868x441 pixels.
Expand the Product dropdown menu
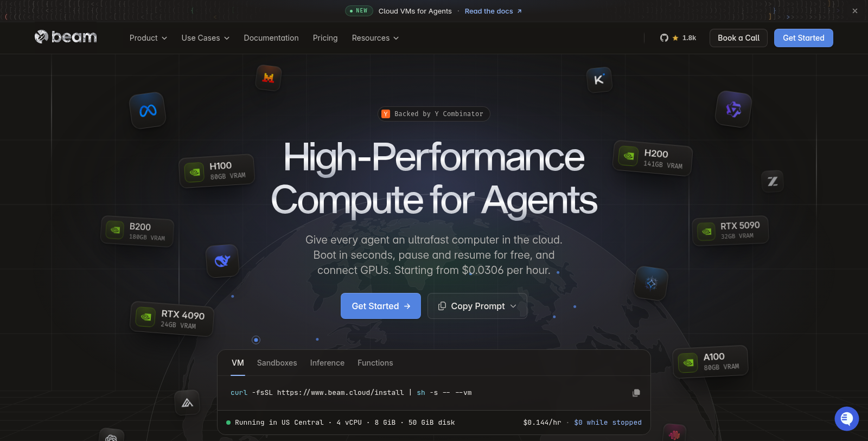point(148,38)
